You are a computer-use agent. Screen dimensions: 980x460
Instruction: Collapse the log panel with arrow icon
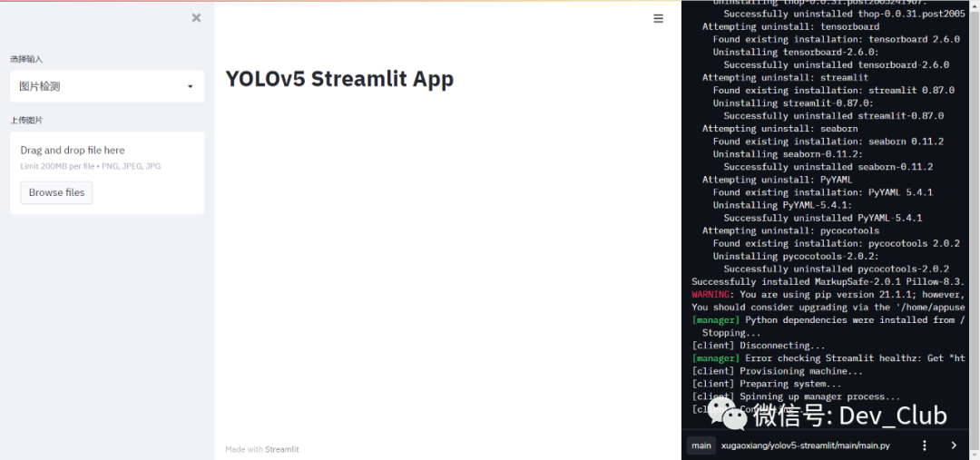[x=954, y=445]
